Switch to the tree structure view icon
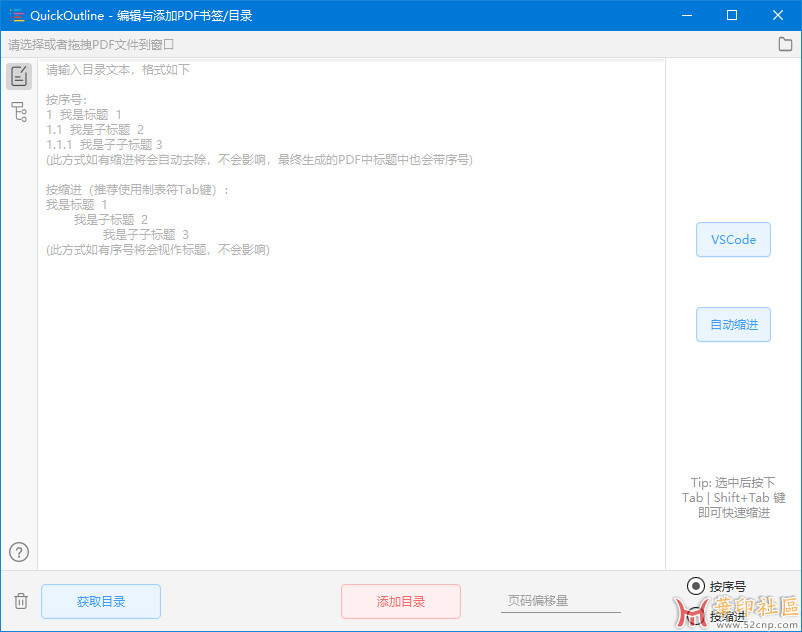Viewport: 802px width, 632px height. (19, 112)
